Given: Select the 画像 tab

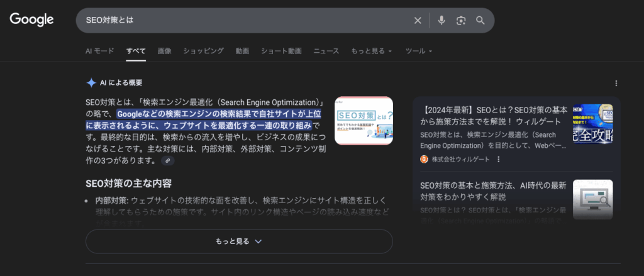Looking at the screenshot, I should pos(164,51).
